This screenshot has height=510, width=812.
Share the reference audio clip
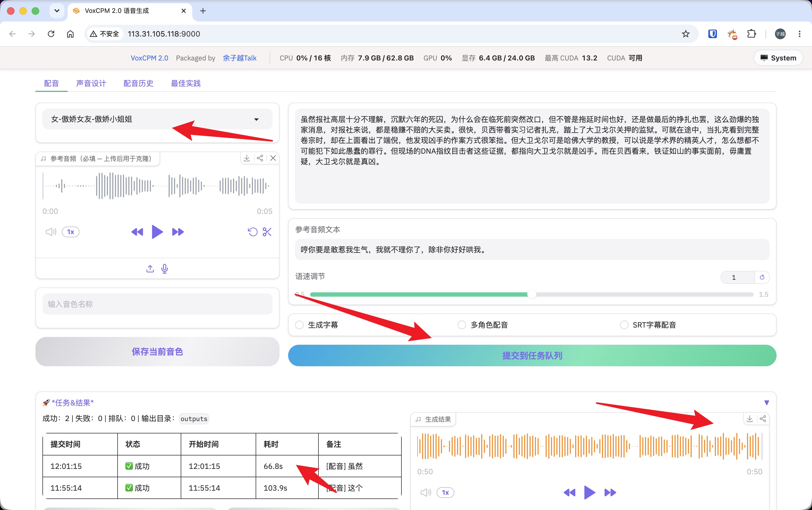(260, 158)
